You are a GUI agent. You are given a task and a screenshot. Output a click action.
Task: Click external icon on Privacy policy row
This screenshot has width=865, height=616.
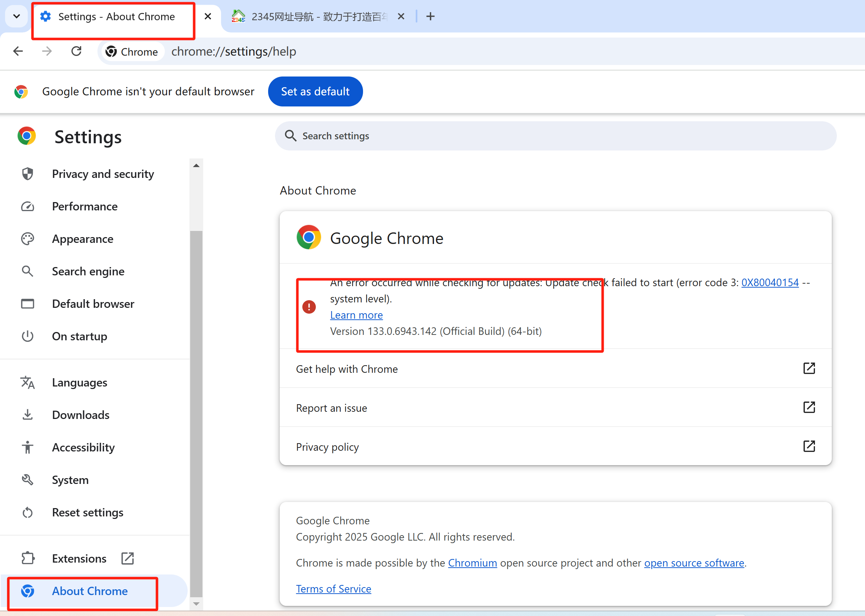(x=809, y=446)
